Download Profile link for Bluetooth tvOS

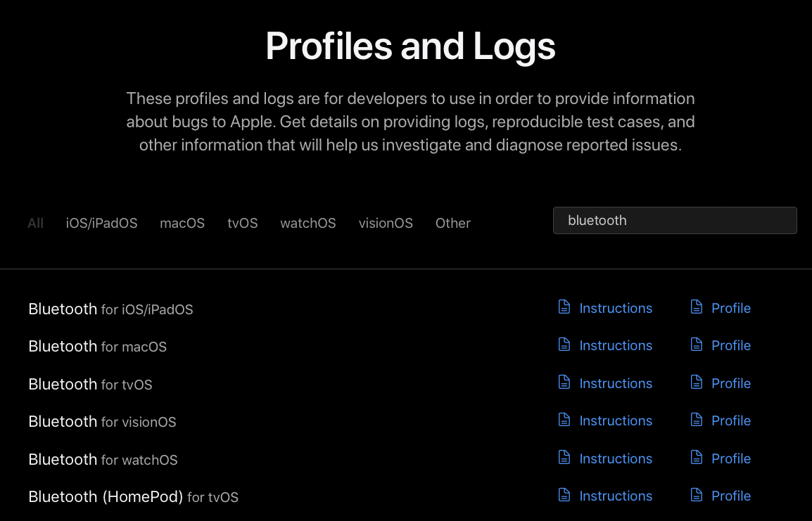coord(731,383)
